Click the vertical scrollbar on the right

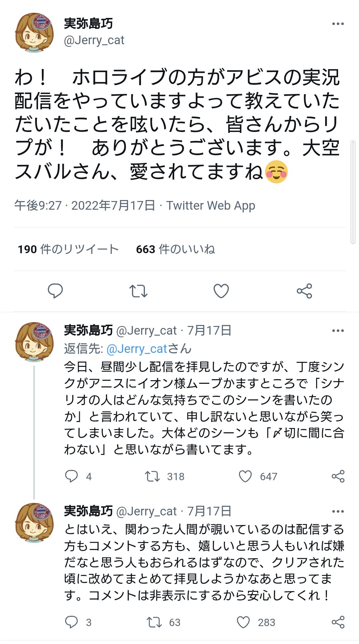tap(353, 192)
